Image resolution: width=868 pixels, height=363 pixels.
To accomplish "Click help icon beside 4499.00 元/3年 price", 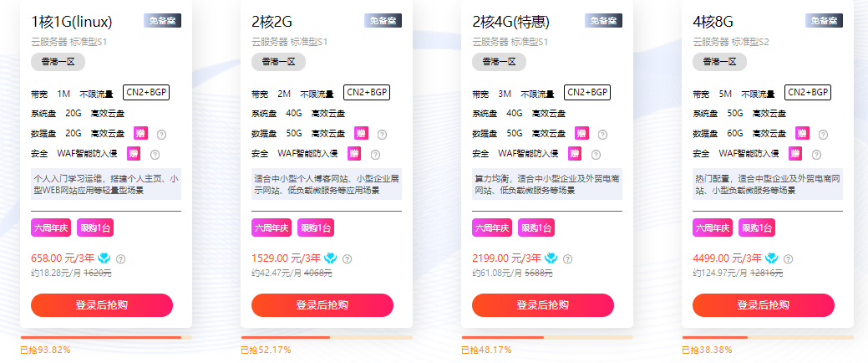I will coord(789,258).
